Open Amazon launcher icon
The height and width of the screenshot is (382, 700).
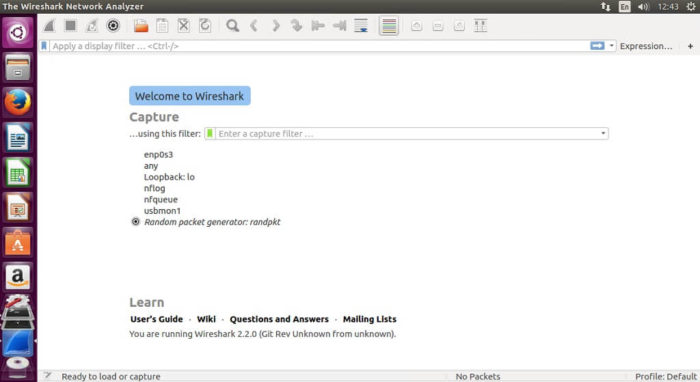(x=18, y=277)
